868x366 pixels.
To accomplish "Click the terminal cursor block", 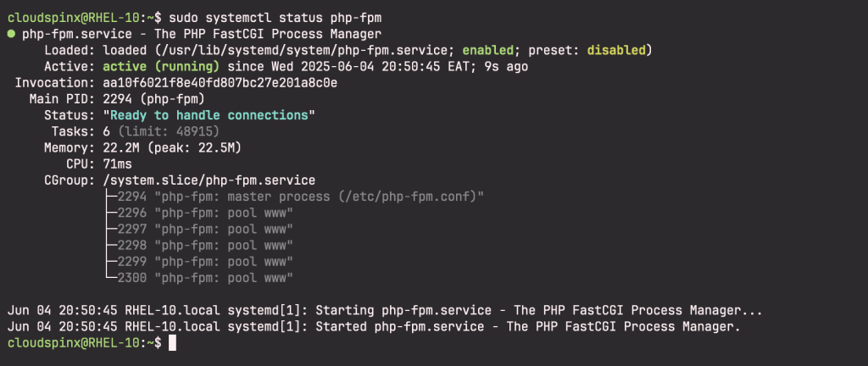I will (x=172, y=343).
